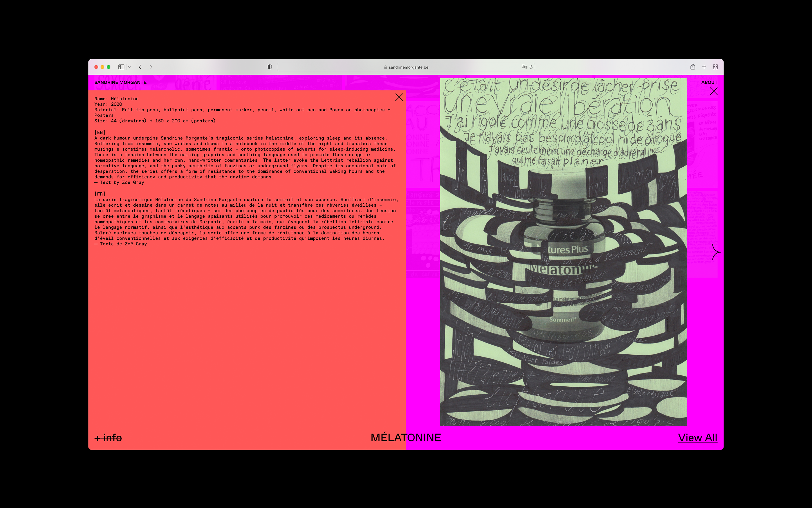Open the Share menu
The height and width of the screenshot is (508, 812).
coord(692,67)
